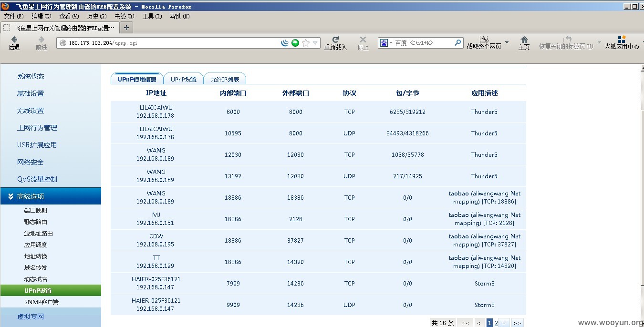Open 网络安全 in sidebar
This screenshot has height=327, width=644.
31,162
